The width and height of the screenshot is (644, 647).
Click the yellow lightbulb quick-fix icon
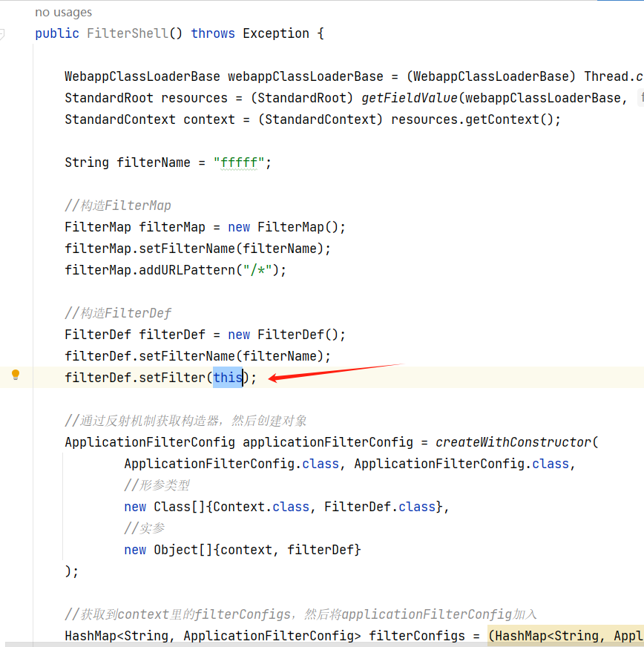pos(16,375)
